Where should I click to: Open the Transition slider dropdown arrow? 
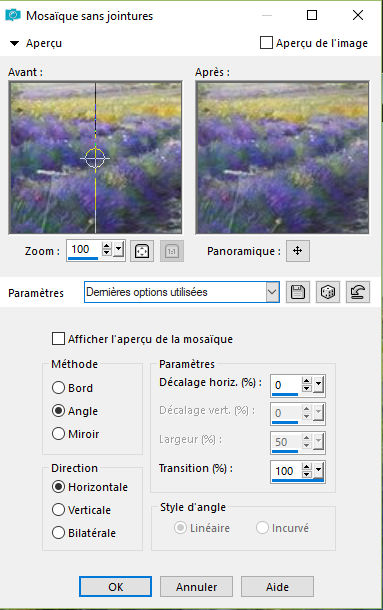318,471
